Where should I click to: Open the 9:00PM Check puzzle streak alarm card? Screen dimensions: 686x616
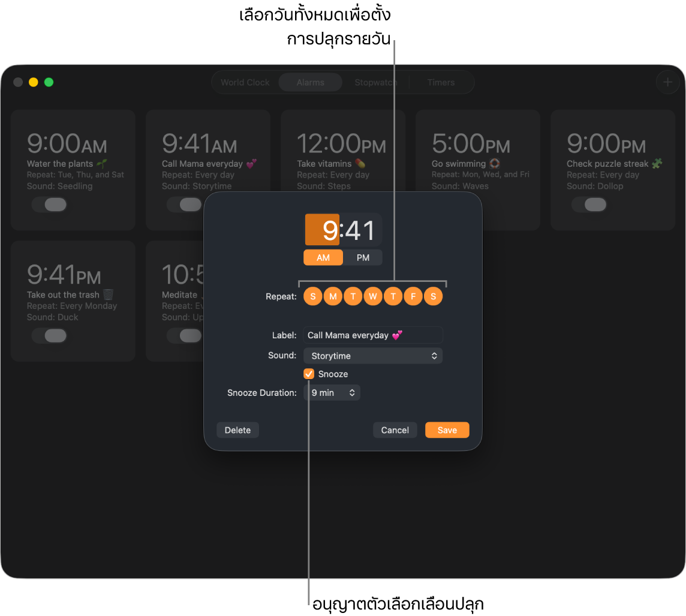[x=613, y=170]
